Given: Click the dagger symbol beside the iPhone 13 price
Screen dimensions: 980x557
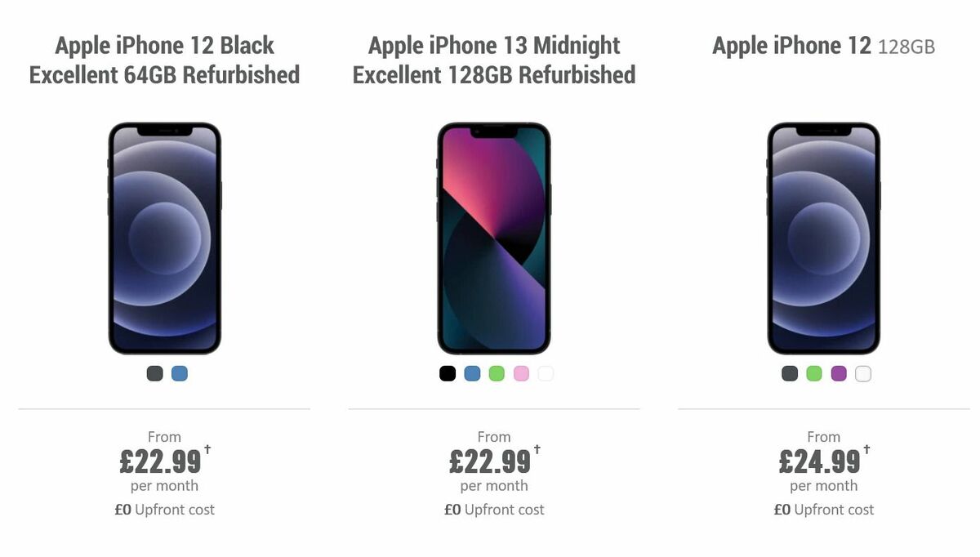Looking at the screenshot, I should 537,449.
